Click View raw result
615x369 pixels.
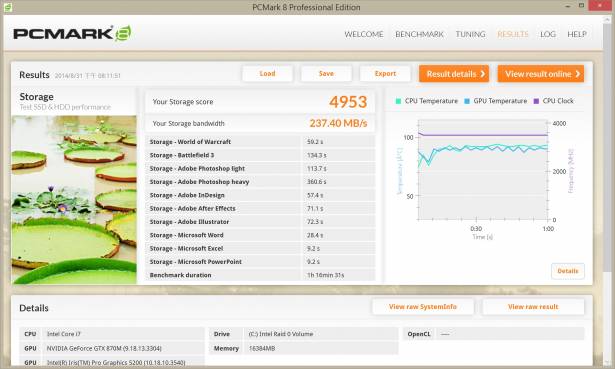coord(533,307)
